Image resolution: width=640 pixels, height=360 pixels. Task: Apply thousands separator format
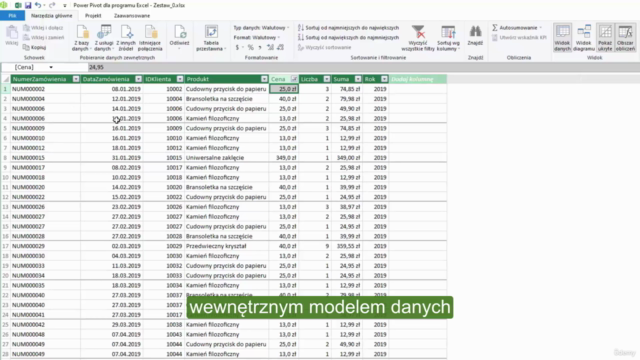click(260, 47)
